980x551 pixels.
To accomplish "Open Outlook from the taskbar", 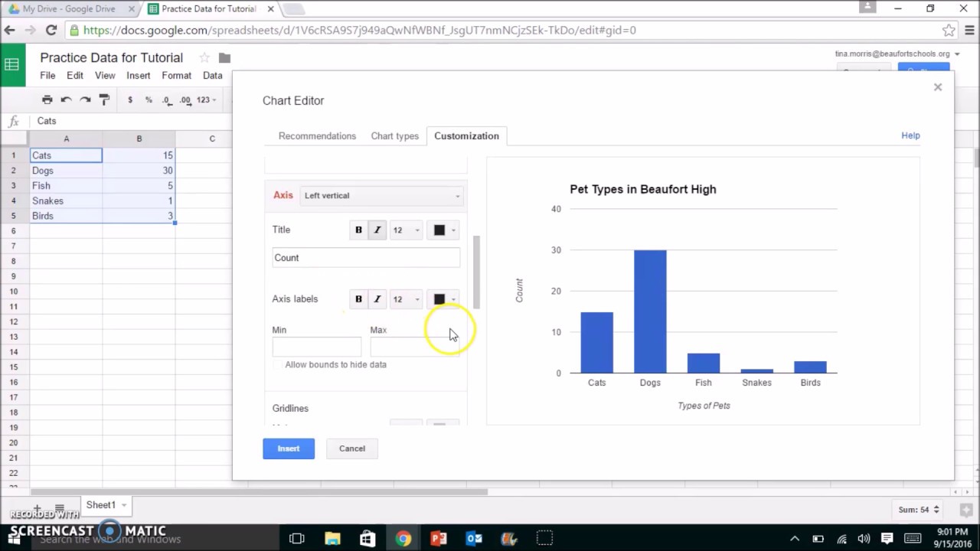I will click(x=474, y=539).
